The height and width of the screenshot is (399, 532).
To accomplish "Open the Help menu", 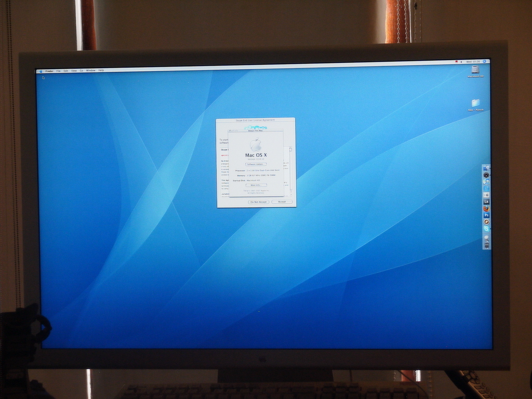I will 101,70.
